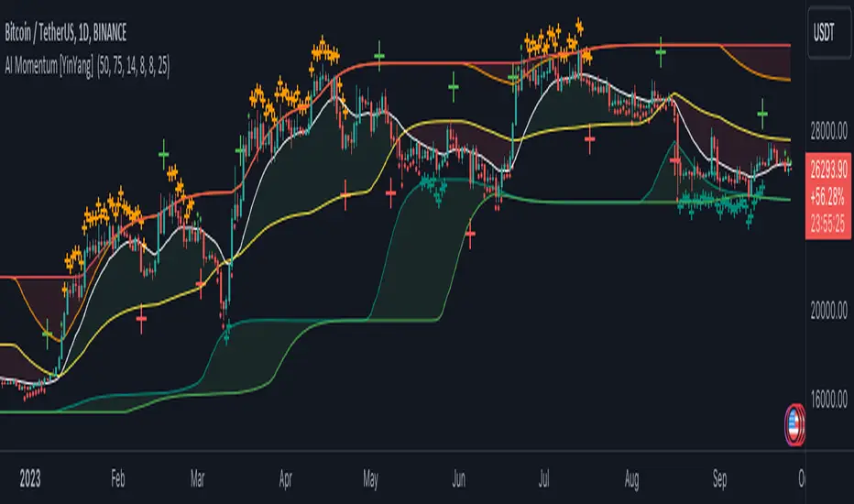Screen dimensions: 854x504
Task: Click the Jun label on time axis
Action: (458, 479)
